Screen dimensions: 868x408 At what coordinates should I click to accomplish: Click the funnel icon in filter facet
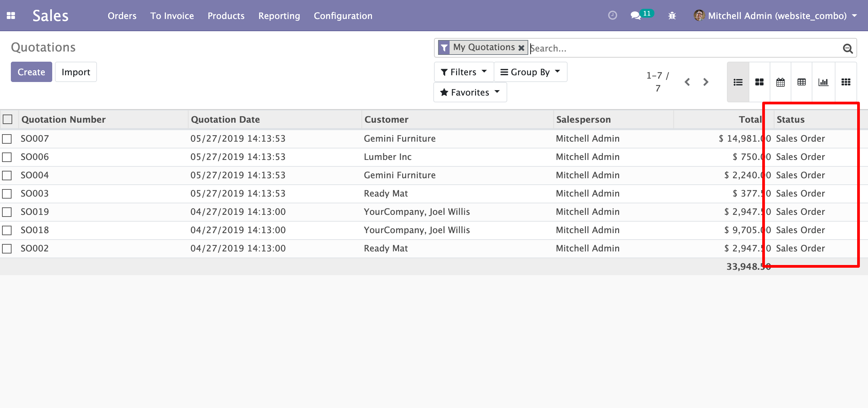pos(444,47)
